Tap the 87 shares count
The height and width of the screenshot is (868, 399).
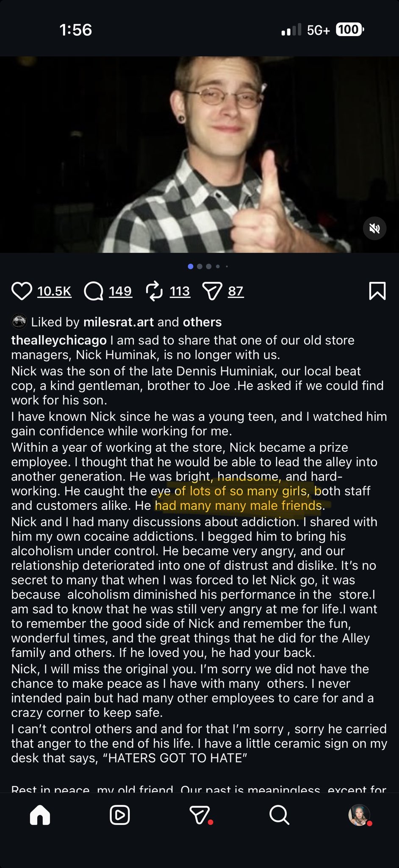coord(236,291)
